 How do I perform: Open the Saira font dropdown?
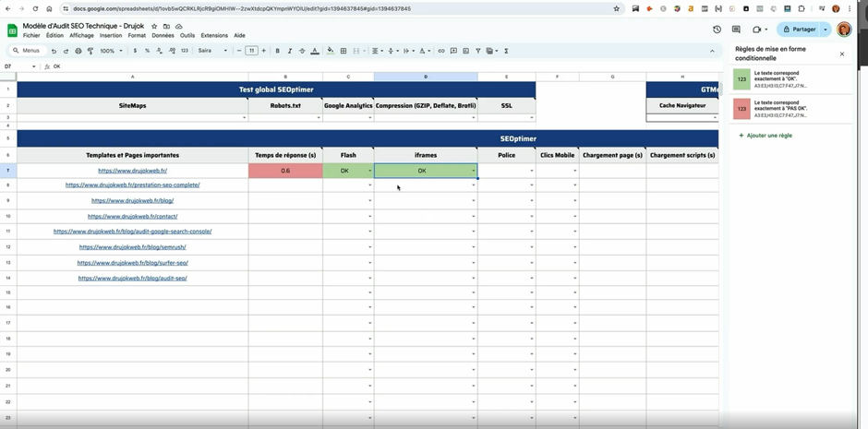pos(213,51)
